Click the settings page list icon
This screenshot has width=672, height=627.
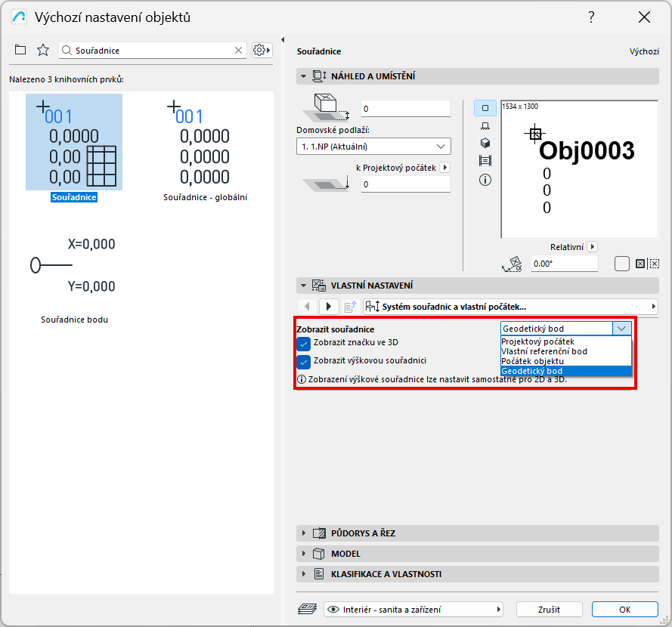point(351,307)
